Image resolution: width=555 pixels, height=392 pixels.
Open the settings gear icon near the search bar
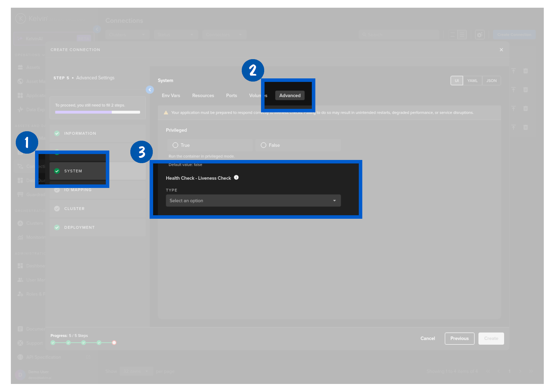479,35
